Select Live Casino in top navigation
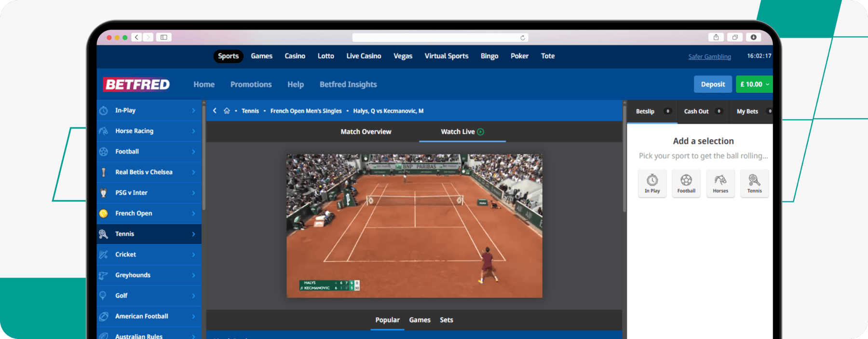868x339 pixels. coord(364,56)
